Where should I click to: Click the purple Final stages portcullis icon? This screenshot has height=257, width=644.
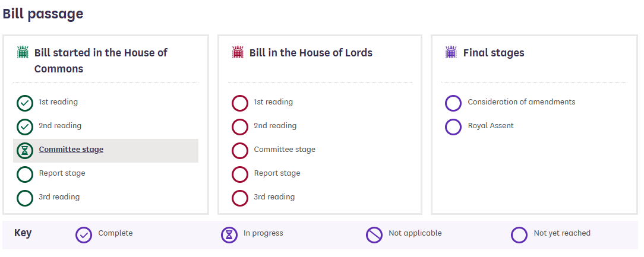point(452,52)
